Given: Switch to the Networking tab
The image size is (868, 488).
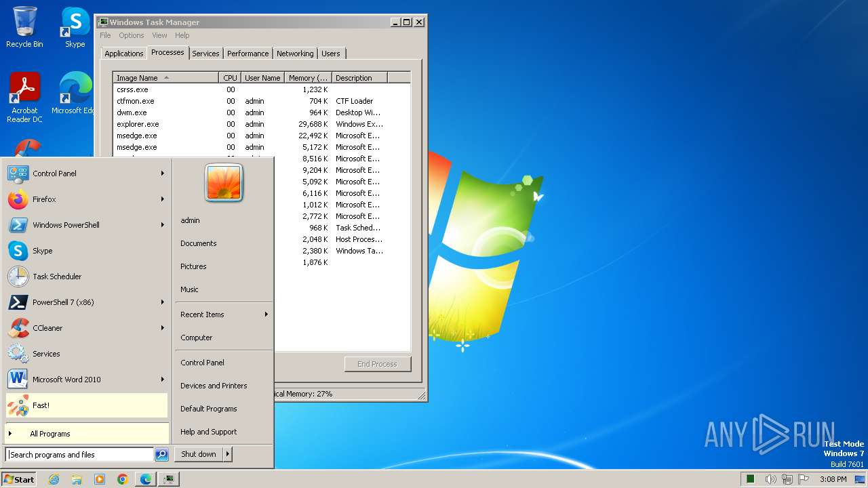Looking at the screenshot, I should pos(295,54).
